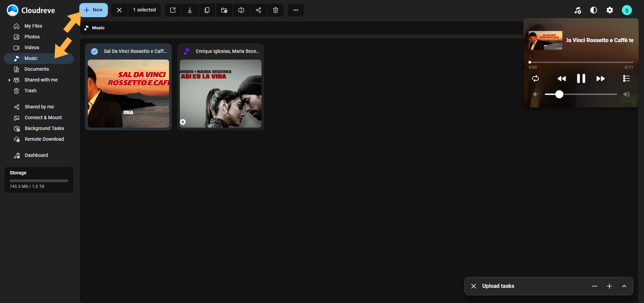The image size is (644, 303).
Task: Open more actions from the top toolbar
Action: tap(296, 10)
